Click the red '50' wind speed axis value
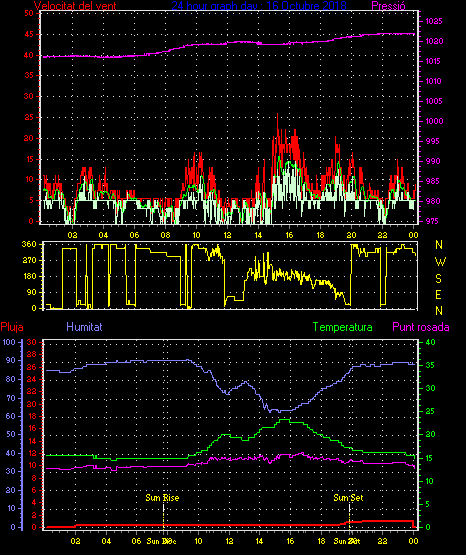 [x=29, y=13]
